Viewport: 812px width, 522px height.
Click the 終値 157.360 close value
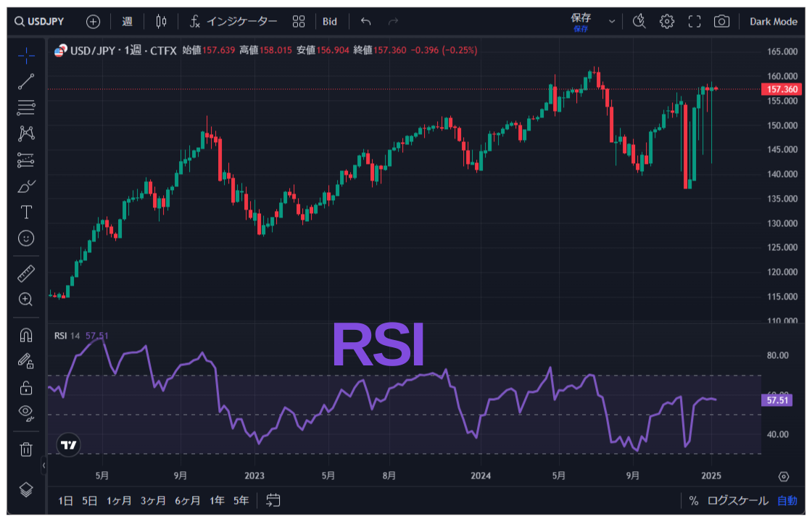coord(380,50)
